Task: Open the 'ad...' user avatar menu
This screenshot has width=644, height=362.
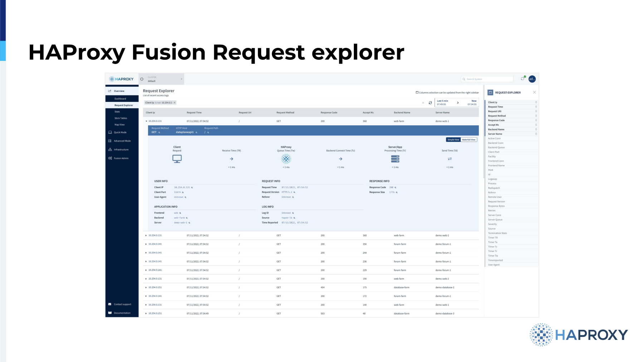Action: pyautogui.click(x=532, y=79)
